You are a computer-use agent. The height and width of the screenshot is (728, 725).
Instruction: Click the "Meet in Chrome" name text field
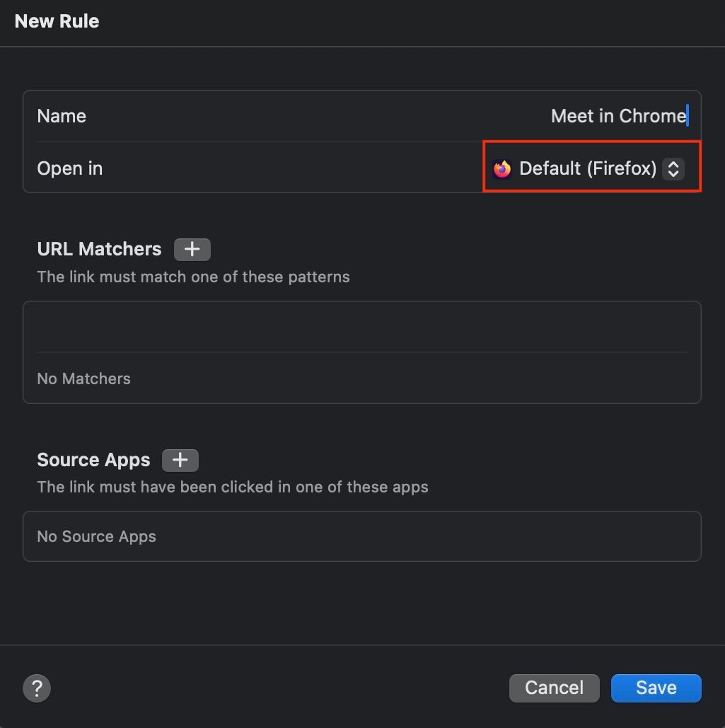click(617, 116)
